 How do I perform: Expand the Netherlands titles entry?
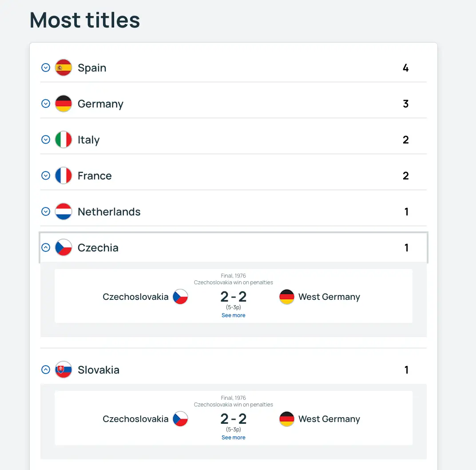[45, 211]
